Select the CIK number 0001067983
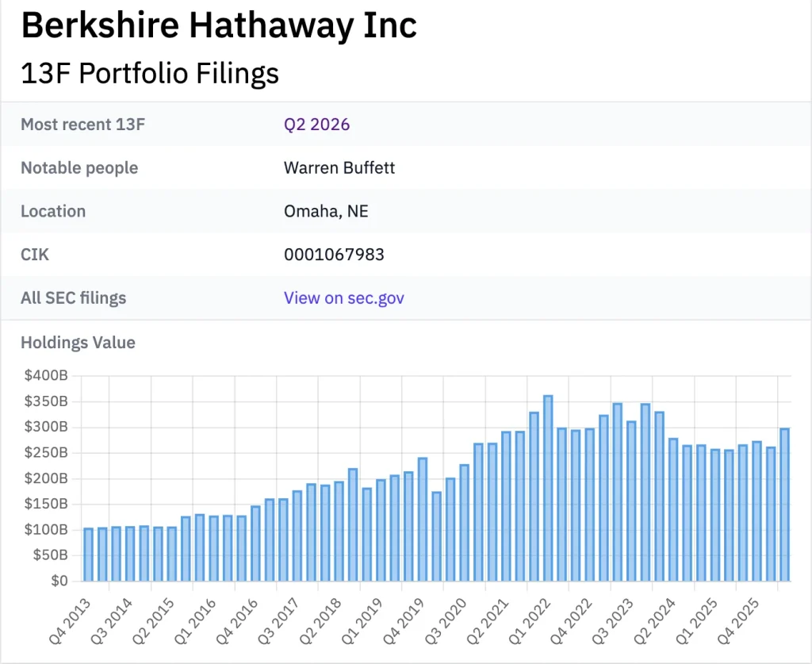 334,255
